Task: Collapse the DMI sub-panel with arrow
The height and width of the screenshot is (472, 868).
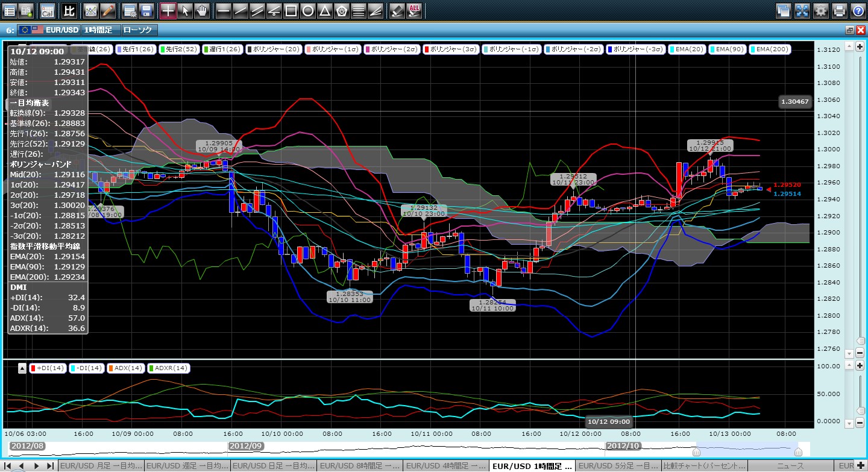Action: (22, 368)
